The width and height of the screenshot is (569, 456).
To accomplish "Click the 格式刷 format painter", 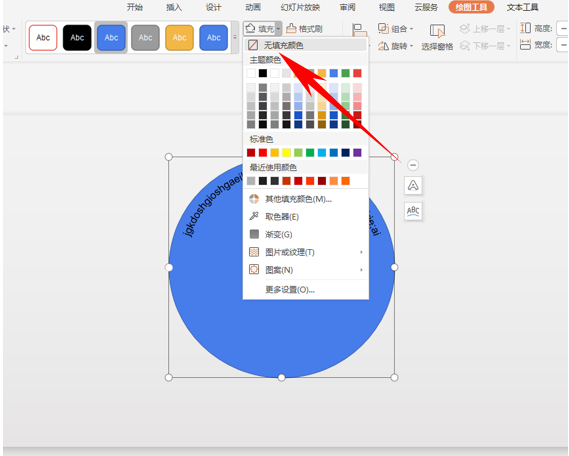I will (x=304, y=29).
